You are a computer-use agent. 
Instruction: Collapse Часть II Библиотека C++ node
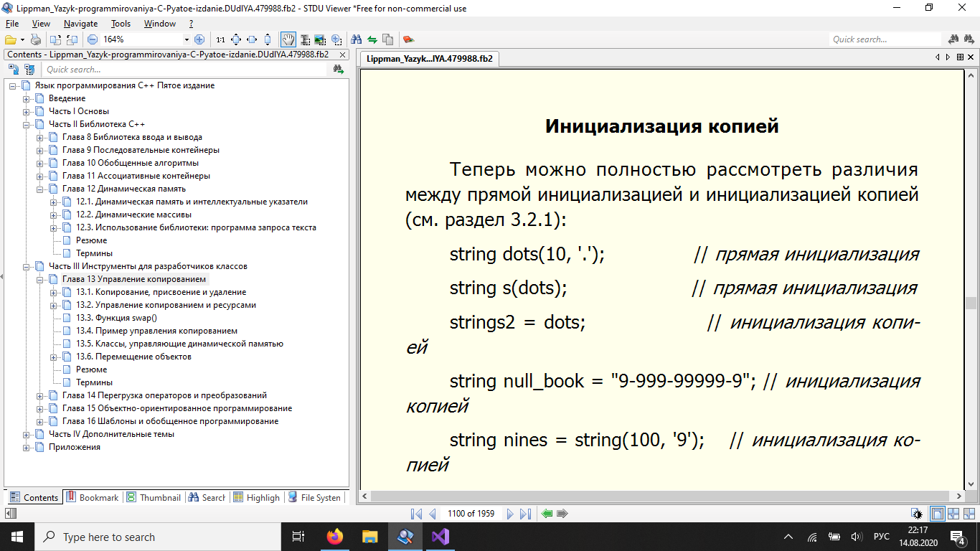(27, 124)
